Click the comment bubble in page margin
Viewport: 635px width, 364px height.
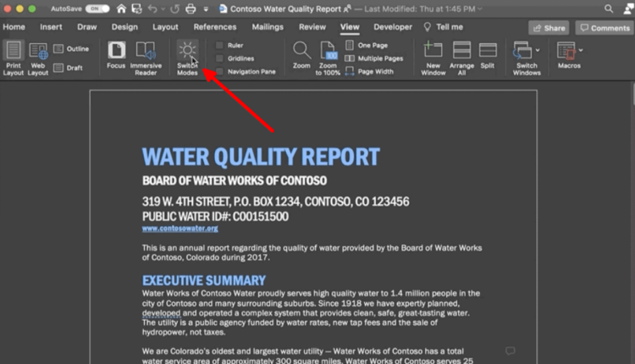click(x=511, y=350)
